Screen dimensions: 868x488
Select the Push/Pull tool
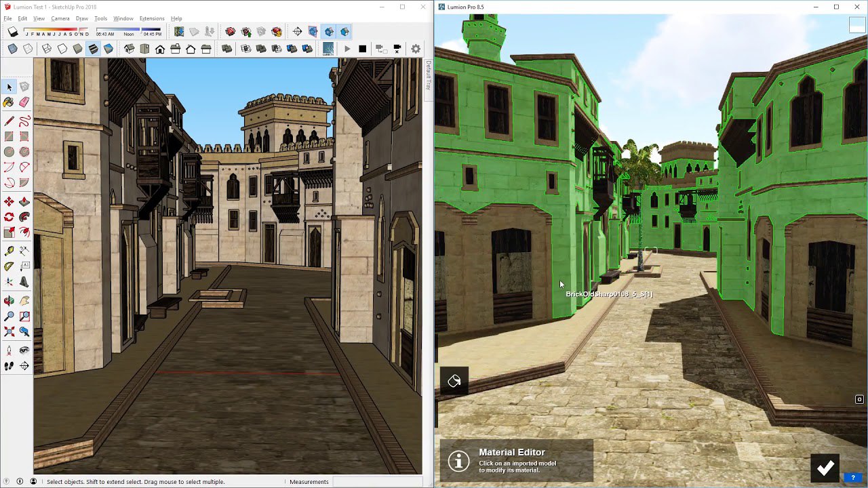24,202
